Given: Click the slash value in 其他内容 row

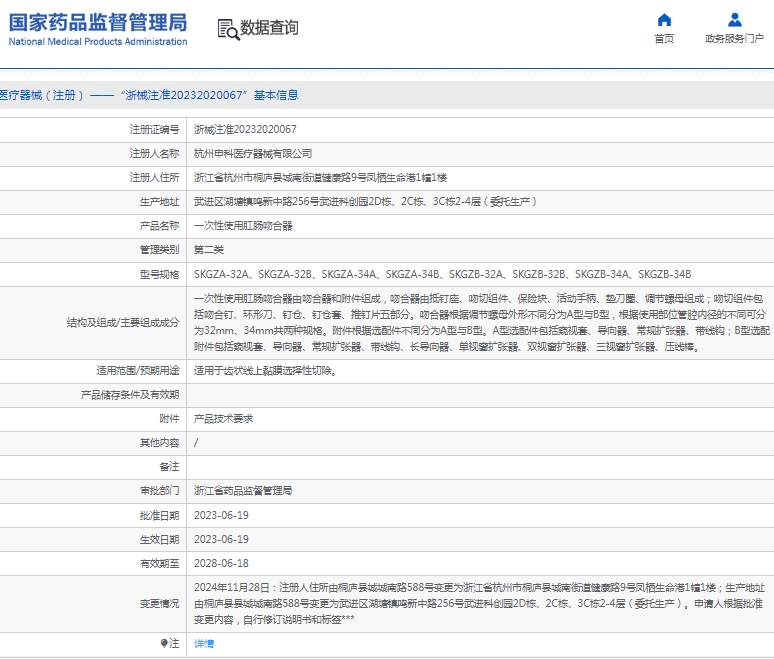Looking at the screenshot, I should (x=196, y=442).
